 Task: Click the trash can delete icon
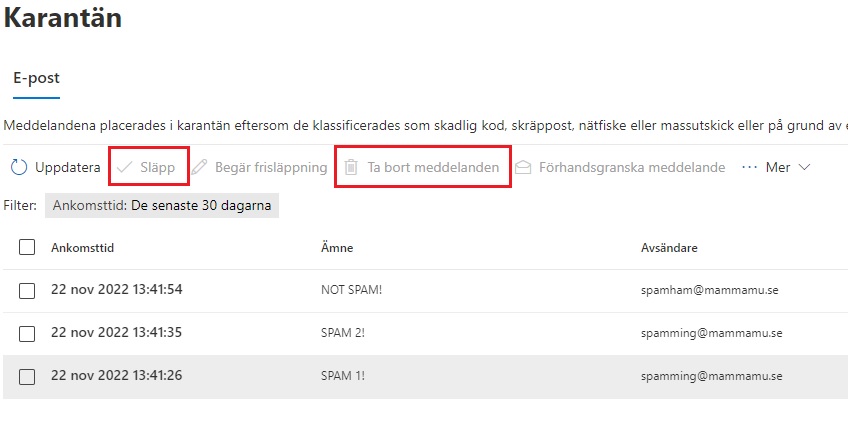(x=351, y=167)
